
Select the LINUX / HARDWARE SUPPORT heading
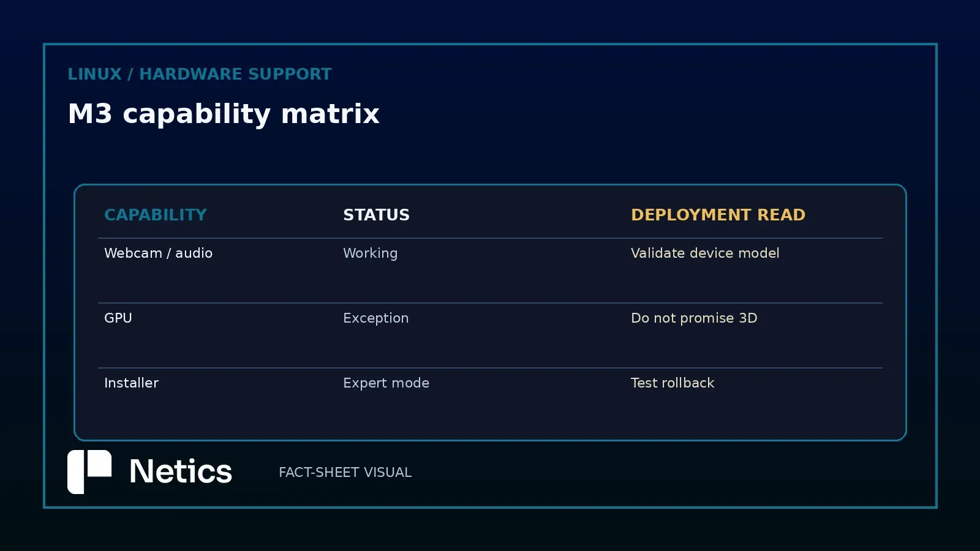tap(200, 74)
